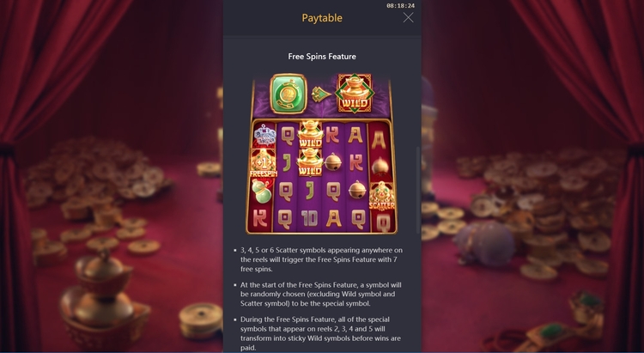The width and height of the screenshot is (644, 353).
Task: Click the 10 symbol in the bottom row
Action: coord(309,218)
